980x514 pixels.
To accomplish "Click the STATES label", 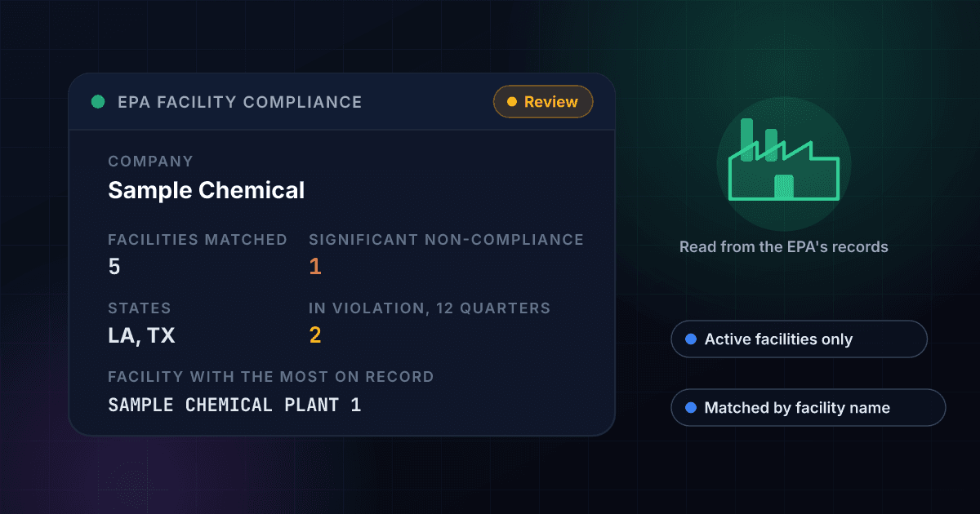I will (140, 308).
